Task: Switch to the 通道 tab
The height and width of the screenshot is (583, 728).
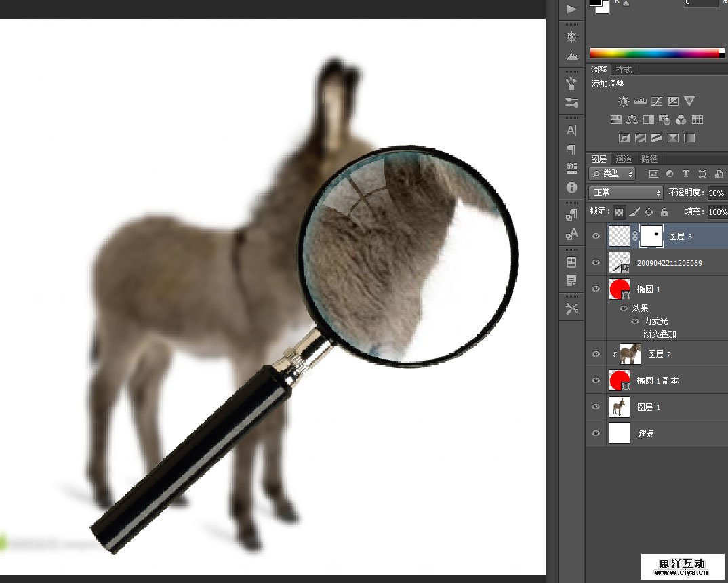Action: point(624,159)
